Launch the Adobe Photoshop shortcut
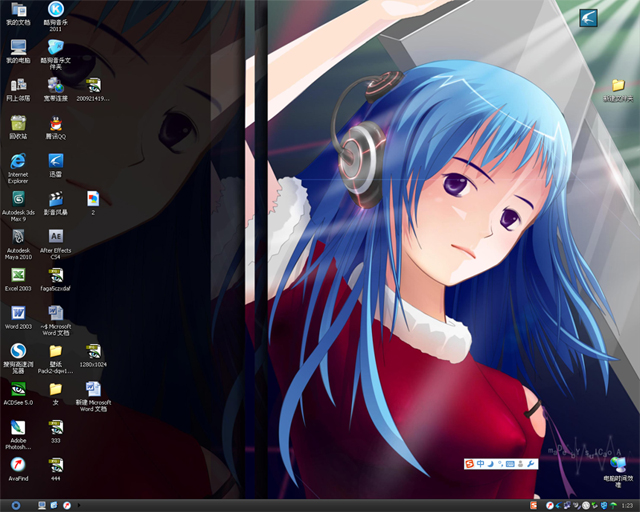Viewport: 640px width, 512px height. 18,434
